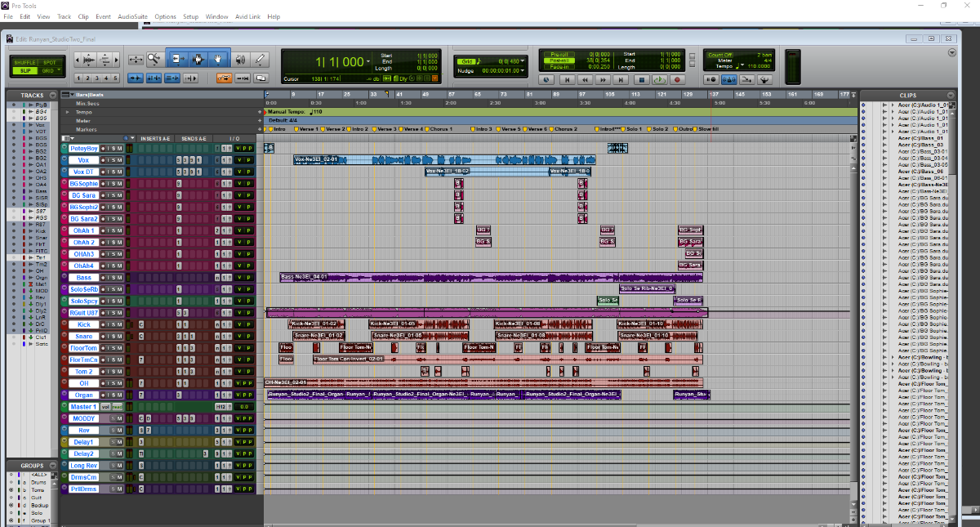Click the Master 1 track name
The width and height of the screenshot is (980, 527).
pyautogui.click(x=83, y=406)
